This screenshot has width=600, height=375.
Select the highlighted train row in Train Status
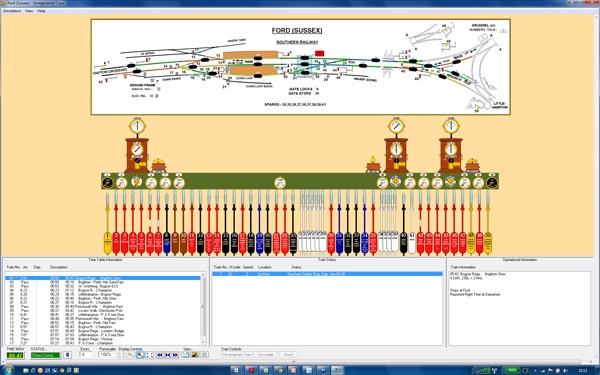click(x=327, y=274)
